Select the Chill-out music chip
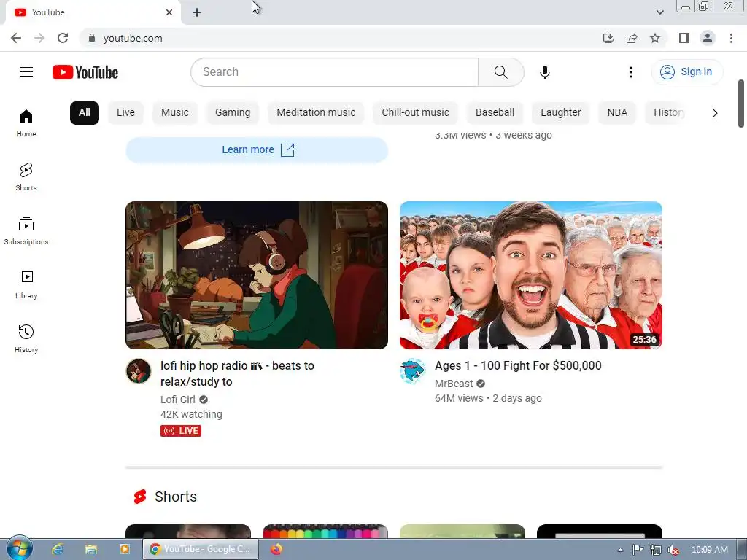 (415, 113)
